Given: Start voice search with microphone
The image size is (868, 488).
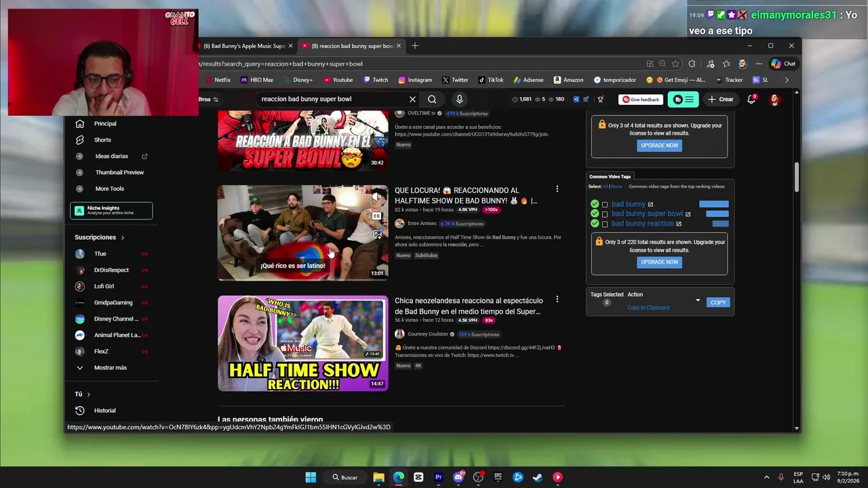Looking at the screenshot, I should click(x=459, y=99).
